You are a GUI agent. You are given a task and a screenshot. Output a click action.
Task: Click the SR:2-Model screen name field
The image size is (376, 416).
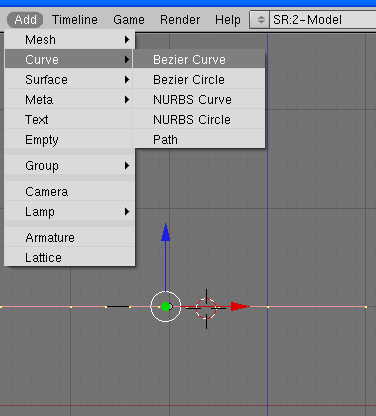pyautogui.click(x=323, y=20)
